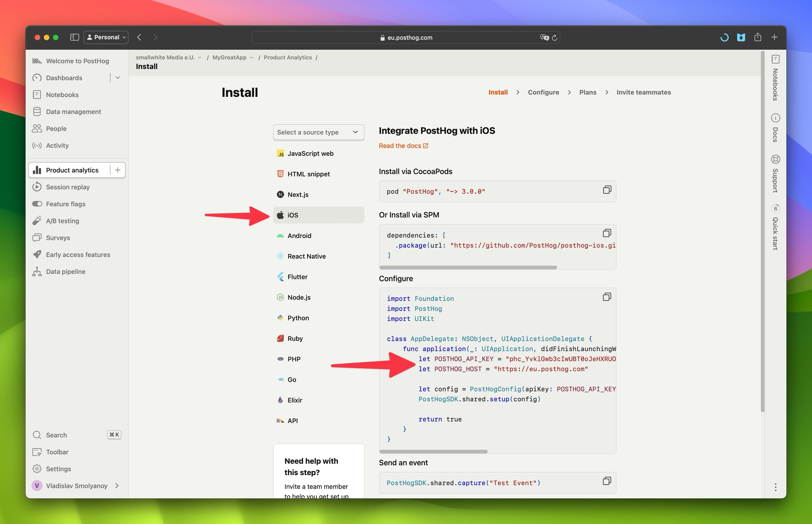Expand the Dashboards dropdown chevron
Screen dimensions: 812x524
pos(118,78)
